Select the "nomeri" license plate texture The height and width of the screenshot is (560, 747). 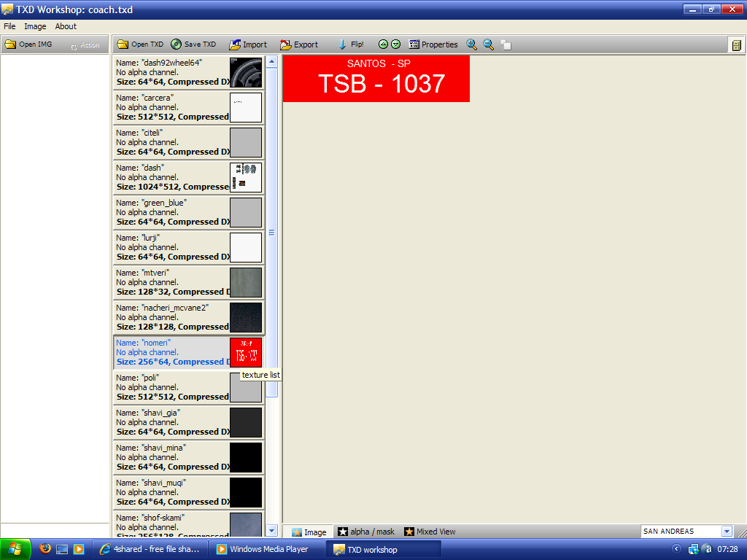(189, 352)
